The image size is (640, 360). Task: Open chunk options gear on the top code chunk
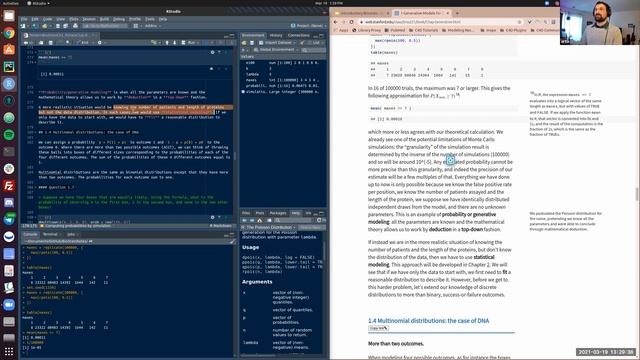(x=212, y=52)
